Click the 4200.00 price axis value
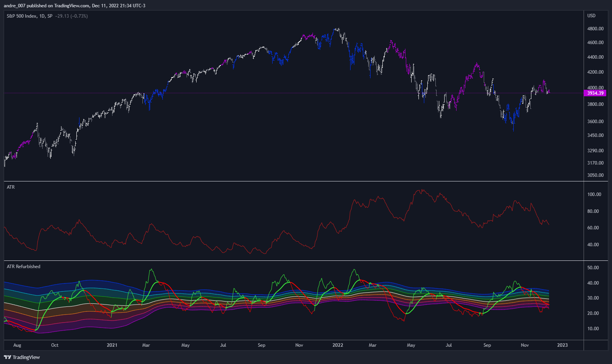This screenshot has width=612, height=364. (595, 72)
